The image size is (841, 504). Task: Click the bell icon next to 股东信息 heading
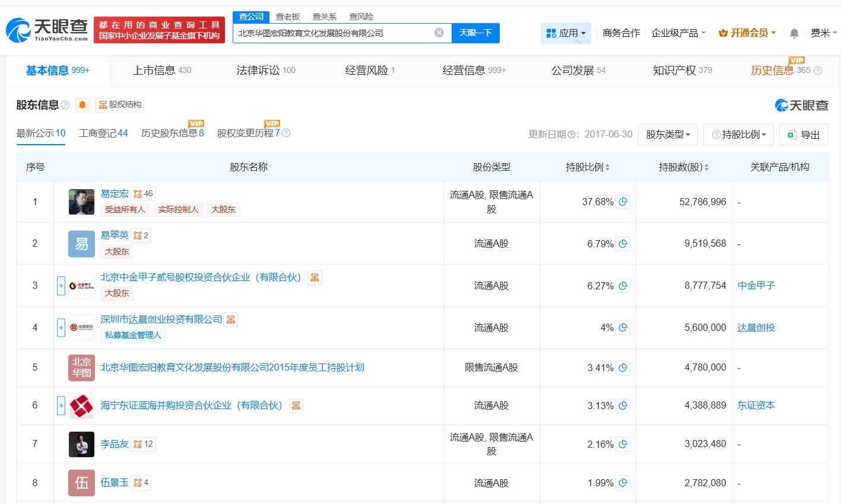click(x=82, y=105)
